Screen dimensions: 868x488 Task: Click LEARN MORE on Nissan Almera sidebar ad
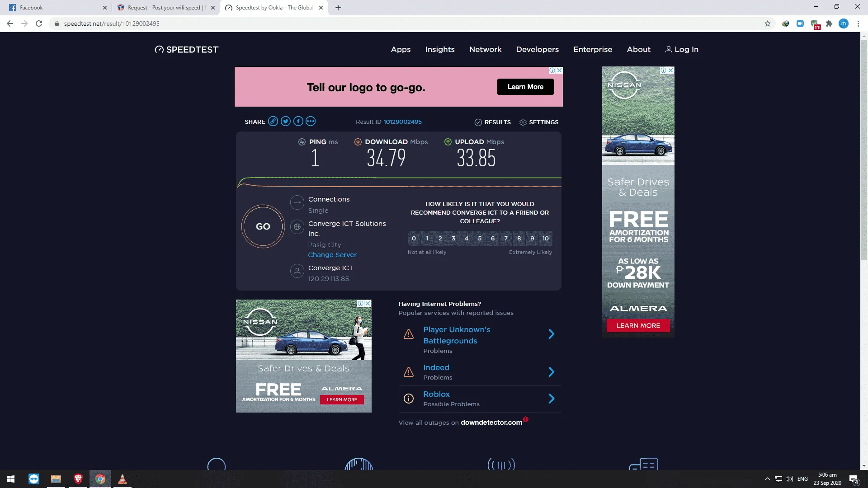[638, 326]
